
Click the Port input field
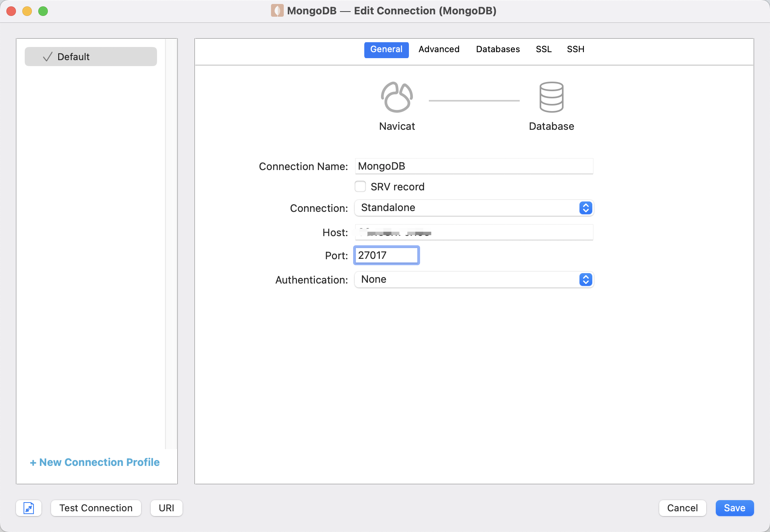(x=387, y=255)
